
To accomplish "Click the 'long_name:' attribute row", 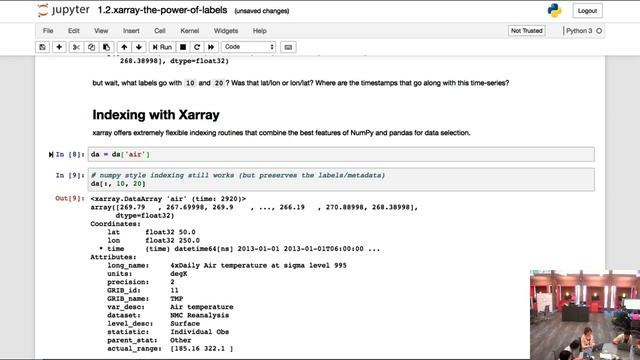I will [x=227, y=265].
